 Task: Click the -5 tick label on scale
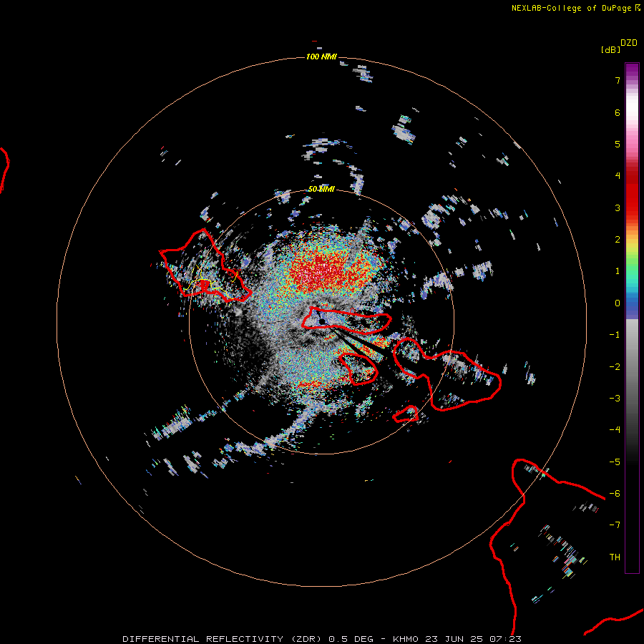[x=615, y=462]
